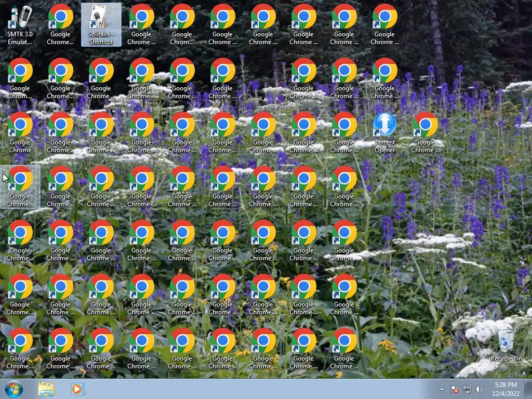Show hidden system tray icons arrow

click(442, 389)
